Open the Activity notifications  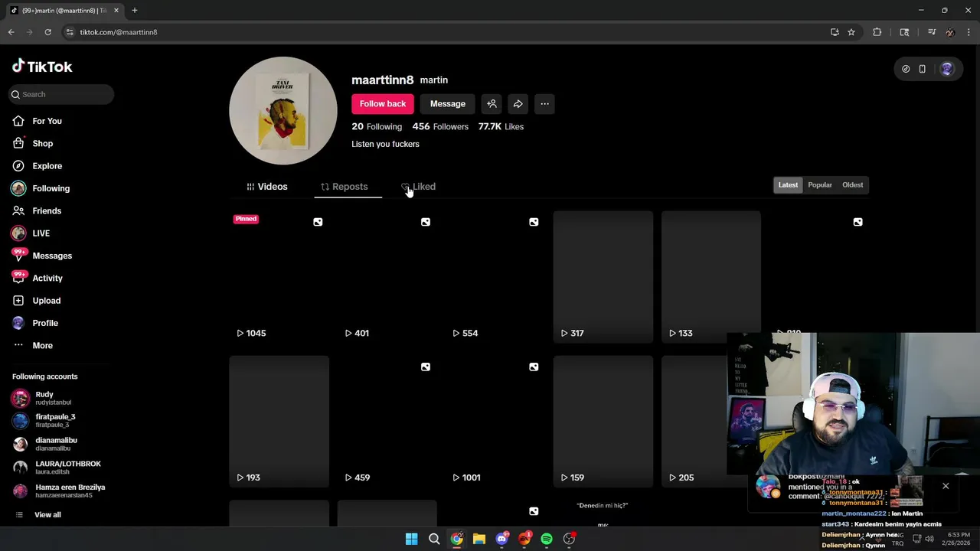pos(37,278)
